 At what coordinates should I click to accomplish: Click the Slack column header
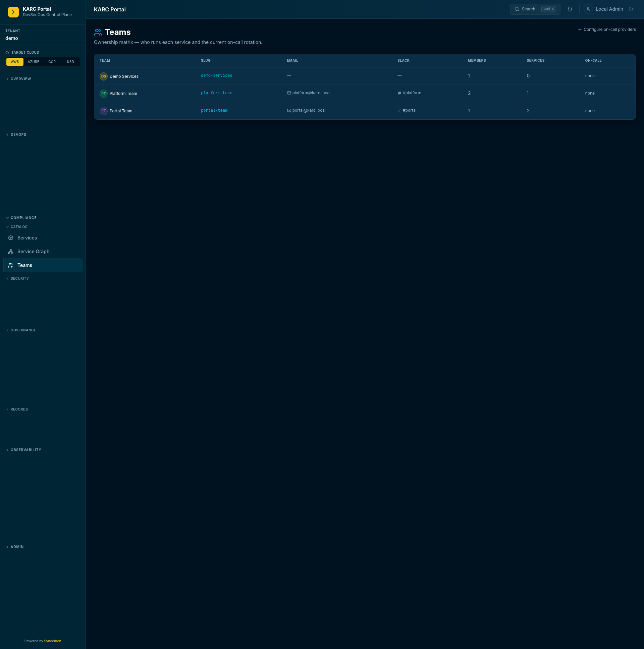tap(403, 60)
